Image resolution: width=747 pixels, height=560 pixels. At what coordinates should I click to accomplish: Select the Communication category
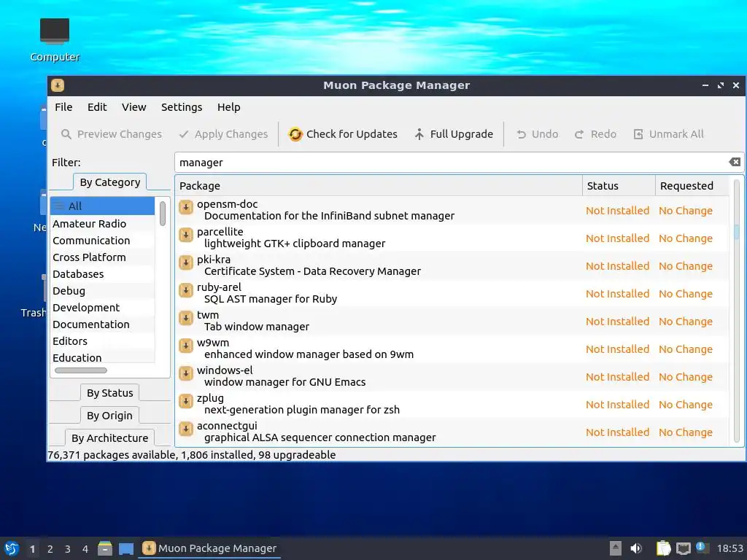102,241
